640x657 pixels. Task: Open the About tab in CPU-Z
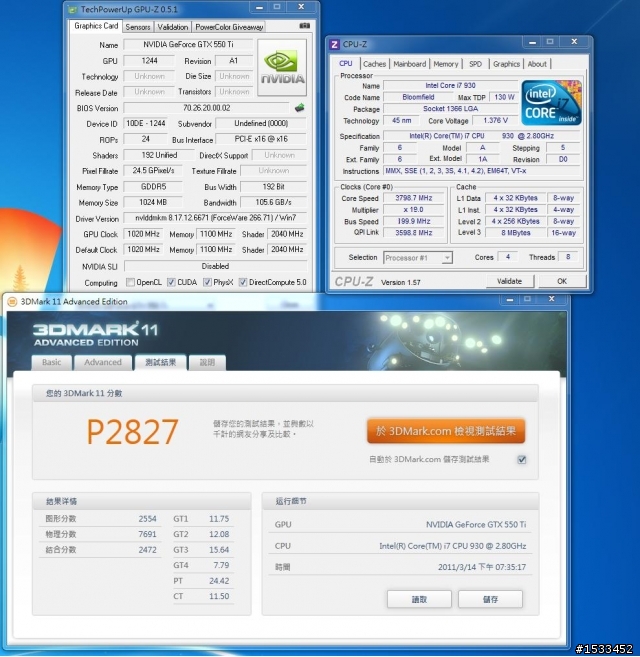537,64
